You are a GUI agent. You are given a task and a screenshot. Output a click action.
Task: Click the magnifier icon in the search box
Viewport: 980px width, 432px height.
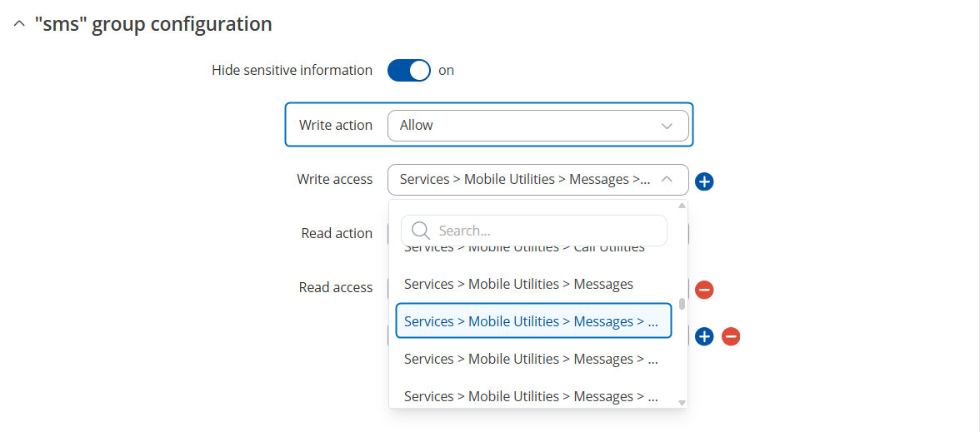422,231
